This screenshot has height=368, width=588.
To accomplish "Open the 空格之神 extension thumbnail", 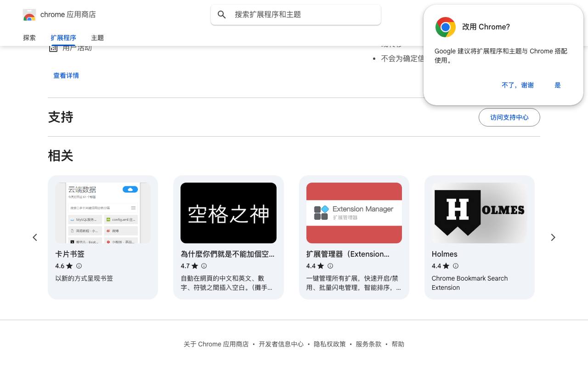I will pyautogui.click(x=228, y=213).
